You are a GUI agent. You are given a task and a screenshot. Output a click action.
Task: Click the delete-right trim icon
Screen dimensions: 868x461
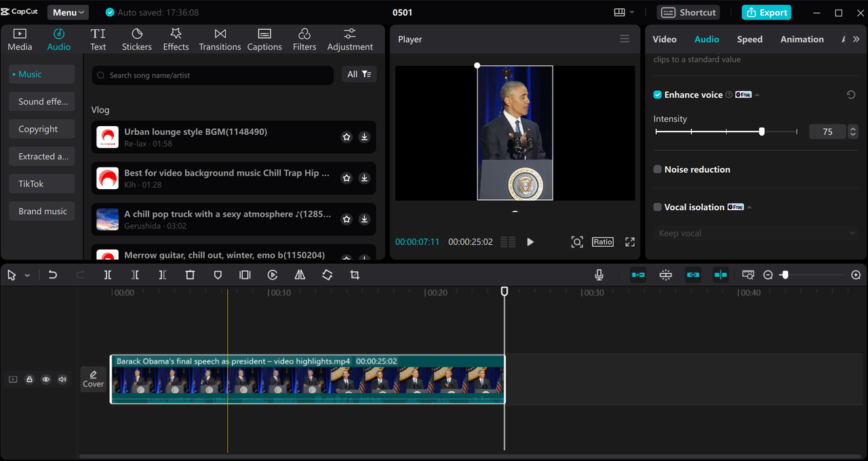click(x=162, y=275)
